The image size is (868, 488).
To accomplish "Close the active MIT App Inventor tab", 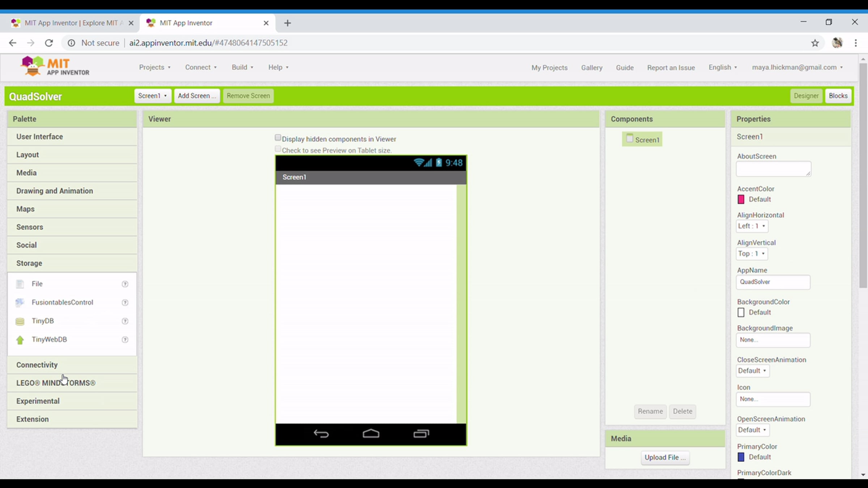I will (266, 23).
